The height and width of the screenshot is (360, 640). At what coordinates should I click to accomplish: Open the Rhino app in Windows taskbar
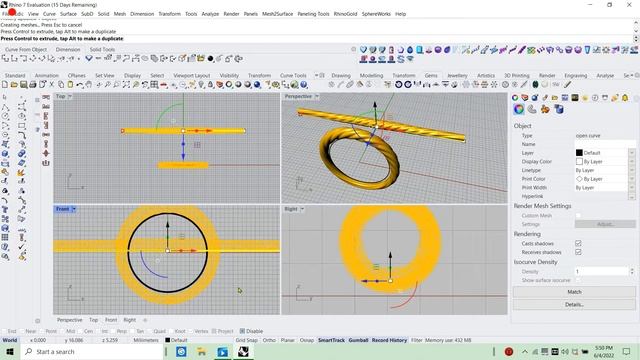(x=243, y=351)
